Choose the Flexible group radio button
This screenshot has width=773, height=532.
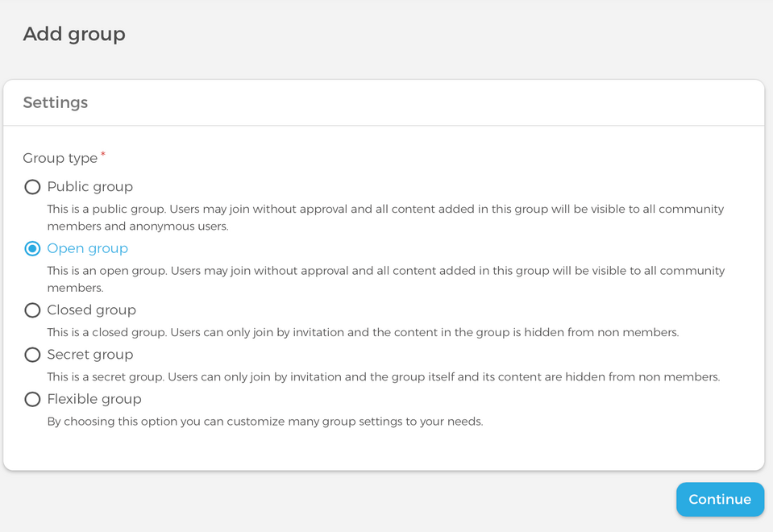coord(32,399)
